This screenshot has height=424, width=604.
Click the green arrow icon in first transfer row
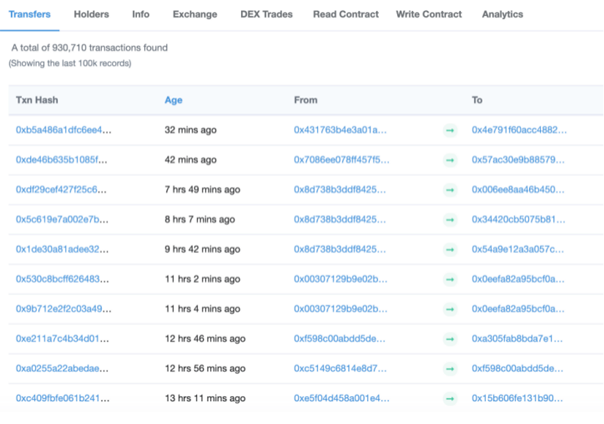click(450, 130)
